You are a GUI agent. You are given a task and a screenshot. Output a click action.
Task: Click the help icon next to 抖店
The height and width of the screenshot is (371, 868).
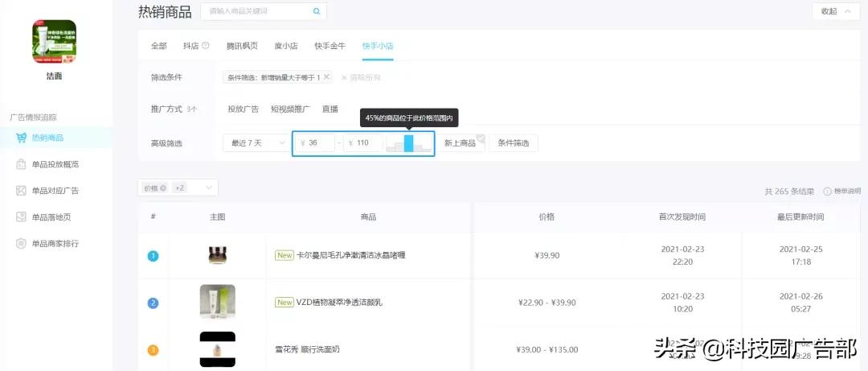206,46
